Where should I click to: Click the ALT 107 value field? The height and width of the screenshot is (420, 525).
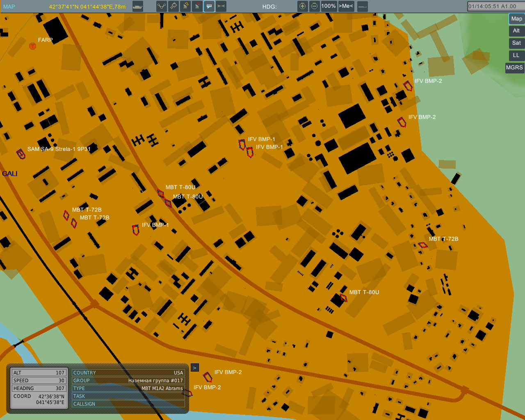[x=39, y=372]
